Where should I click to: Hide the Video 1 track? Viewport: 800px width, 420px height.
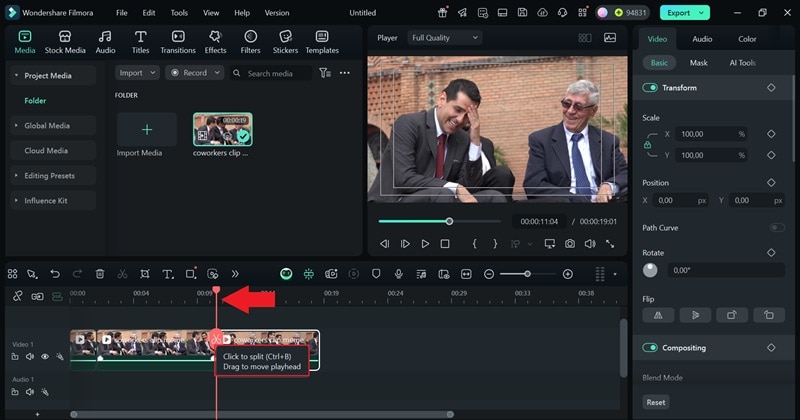point(45,357)
